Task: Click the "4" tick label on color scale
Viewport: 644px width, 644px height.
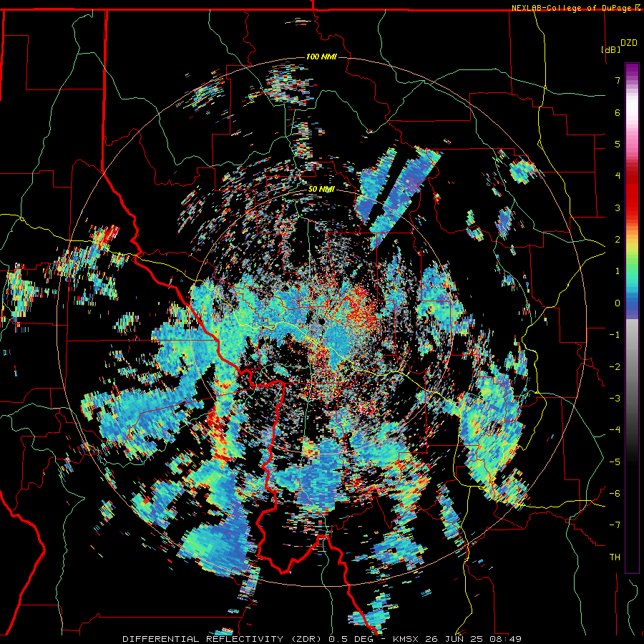Action: [618, 176]
